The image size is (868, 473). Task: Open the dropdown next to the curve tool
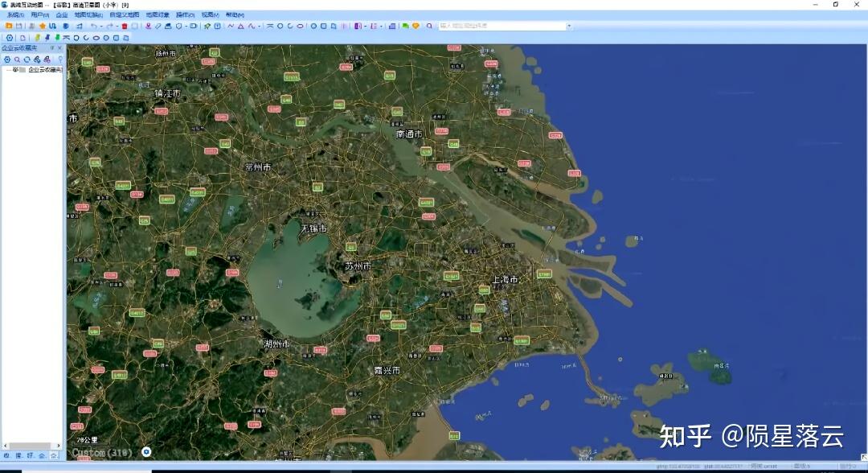point(259,26)
